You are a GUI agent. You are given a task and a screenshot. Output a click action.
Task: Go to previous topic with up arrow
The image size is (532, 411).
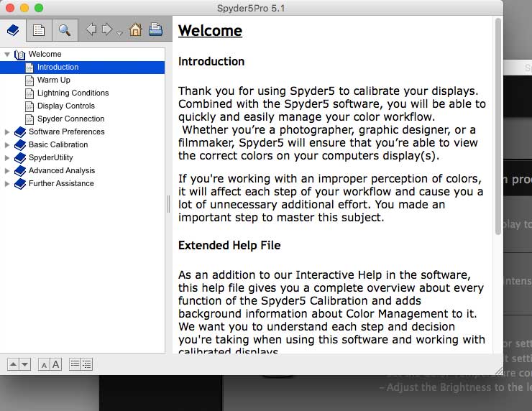click(13, 364)
